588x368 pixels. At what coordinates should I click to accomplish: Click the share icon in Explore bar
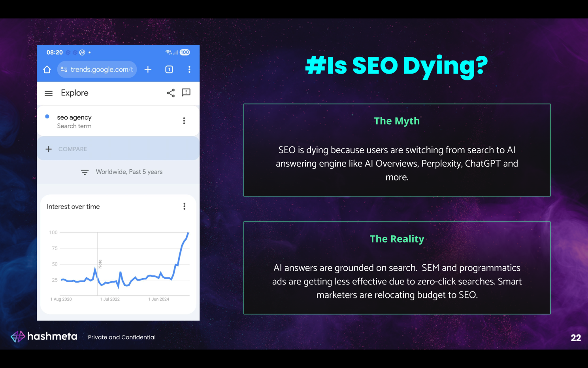click(171, 93)
